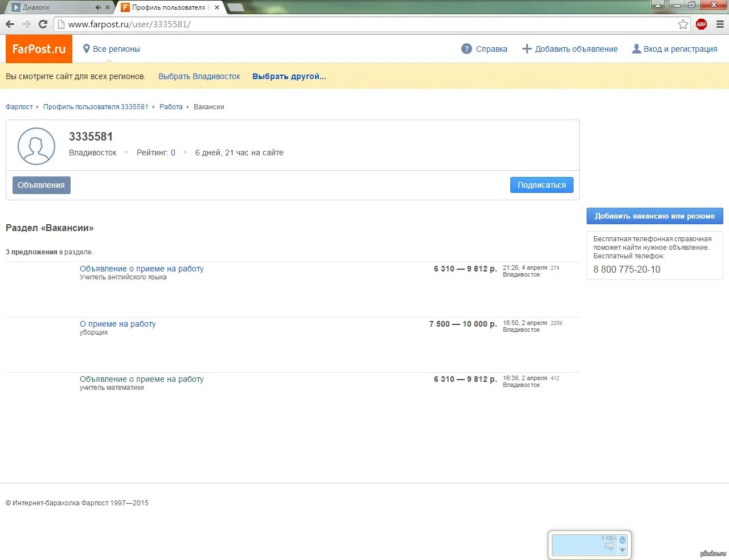Select Добавить объявление in the header
This screenshot has width=729, height=560.
[x=576, y=49]
